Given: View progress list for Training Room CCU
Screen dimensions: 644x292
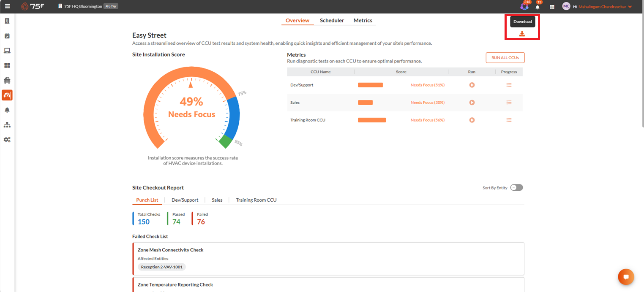Looking at the screenshot, I should [x=509, y=120].
